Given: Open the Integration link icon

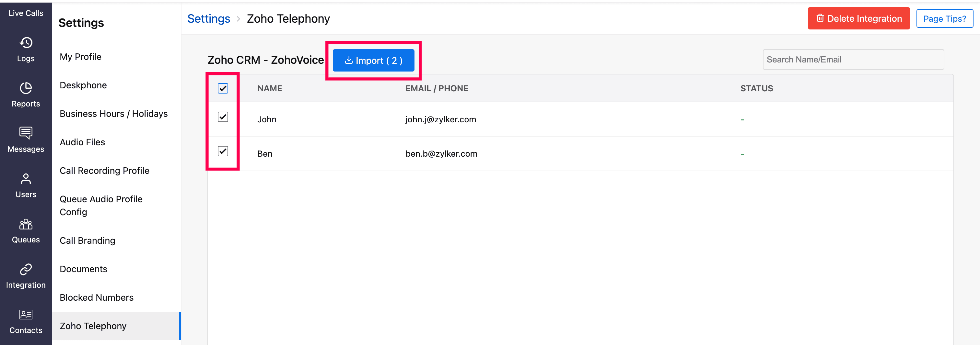Looking at the screenshot, I should point(26,269).
